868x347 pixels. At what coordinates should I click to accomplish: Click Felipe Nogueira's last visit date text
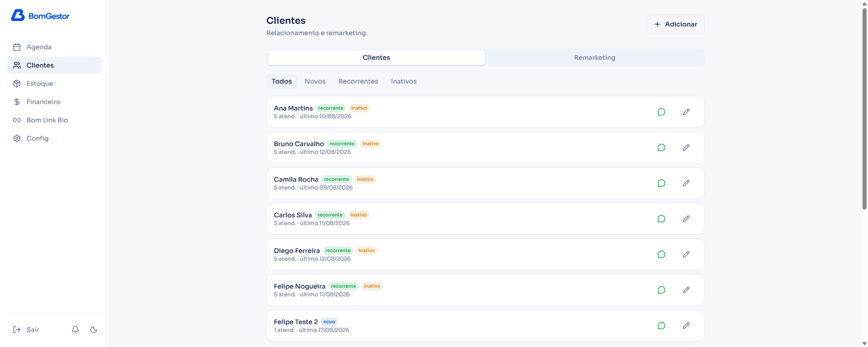pos(325,294)
